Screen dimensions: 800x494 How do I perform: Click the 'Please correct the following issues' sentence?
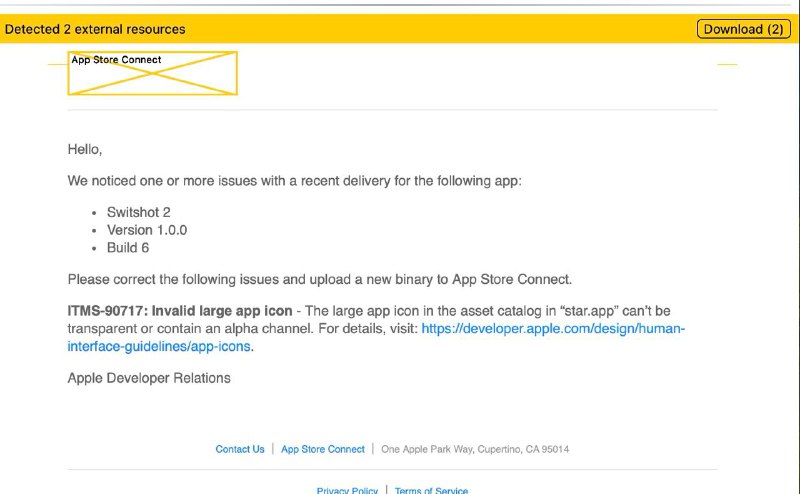pos(320,280)
